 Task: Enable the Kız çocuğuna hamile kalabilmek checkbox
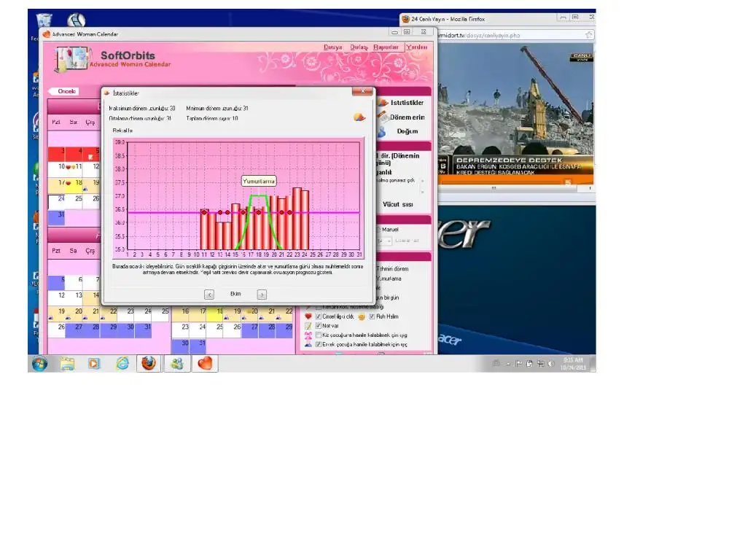(319, 335)
